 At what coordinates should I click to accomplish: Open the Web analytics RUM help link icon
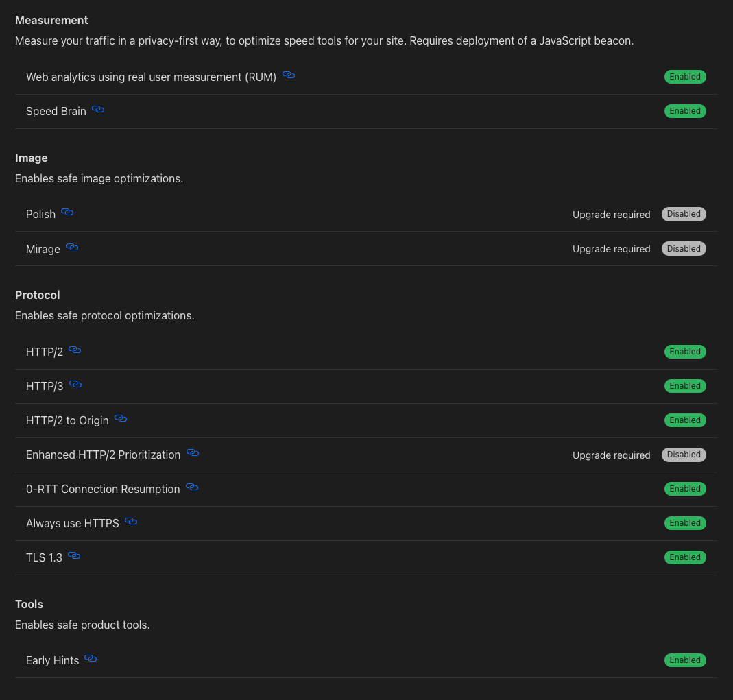point(288,75)
